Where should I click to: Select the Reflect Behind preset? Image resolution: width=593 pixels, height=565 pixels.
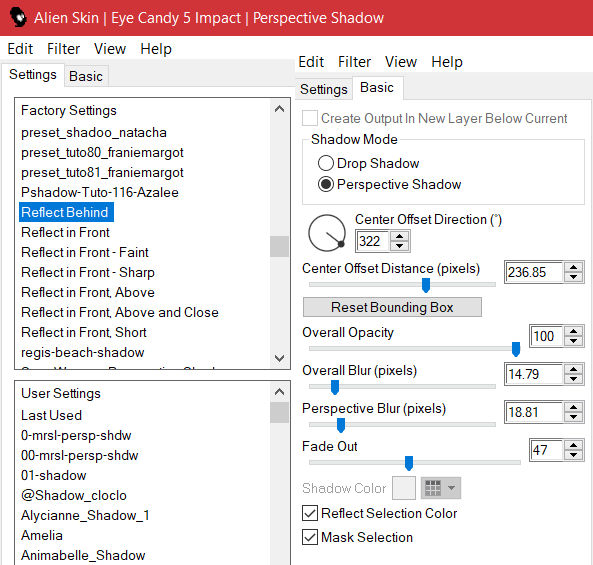(66, 212)
